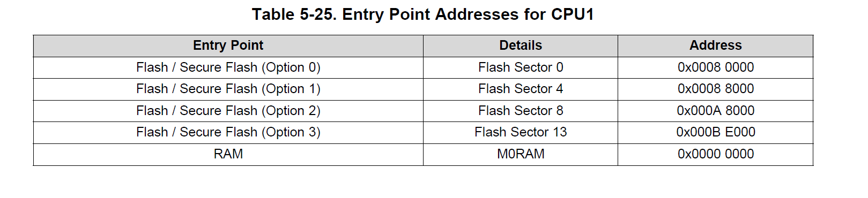Click address '0x000A 8000'
The width and height of the screenshot is (868, 198).
[x=716, y=111]
